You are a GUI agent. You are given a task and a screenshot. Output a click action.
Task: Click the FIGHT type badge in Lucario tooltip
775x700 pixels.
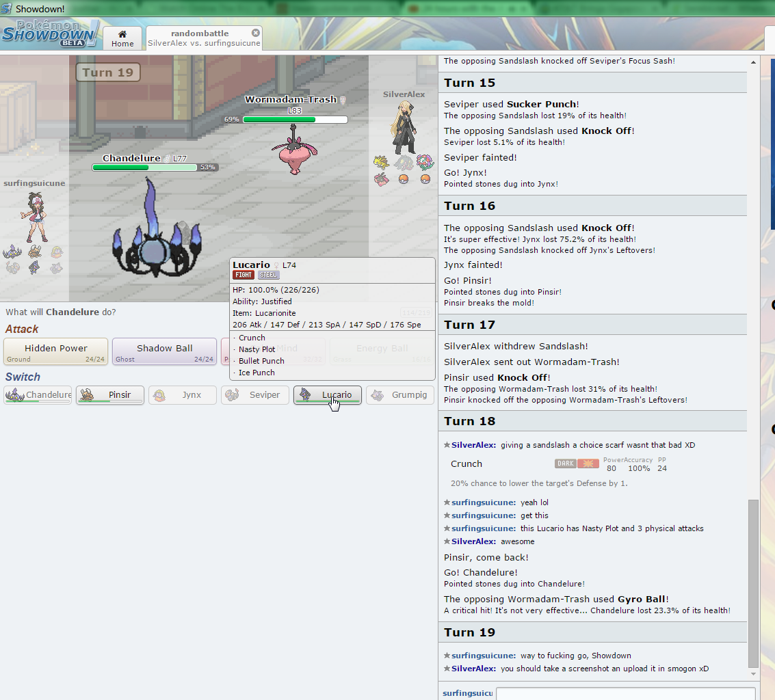(x=244, y=275)
